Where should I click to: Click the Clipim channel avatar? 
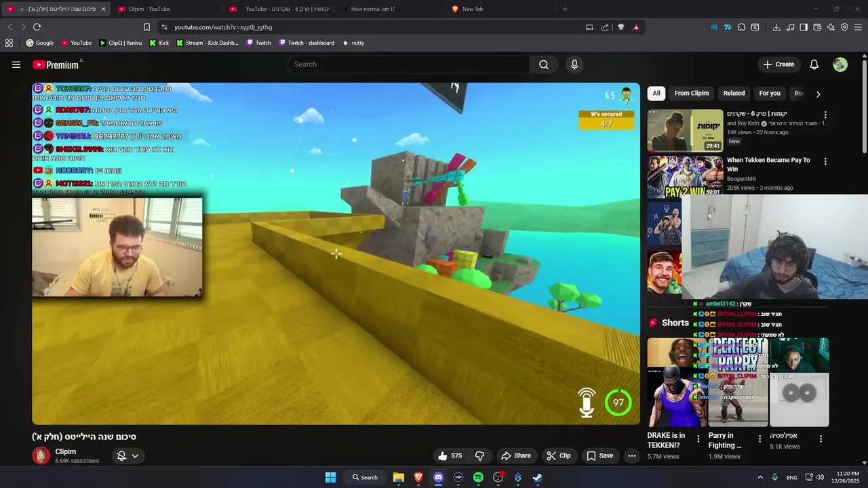pyautogui.click(x=41, y=455)
